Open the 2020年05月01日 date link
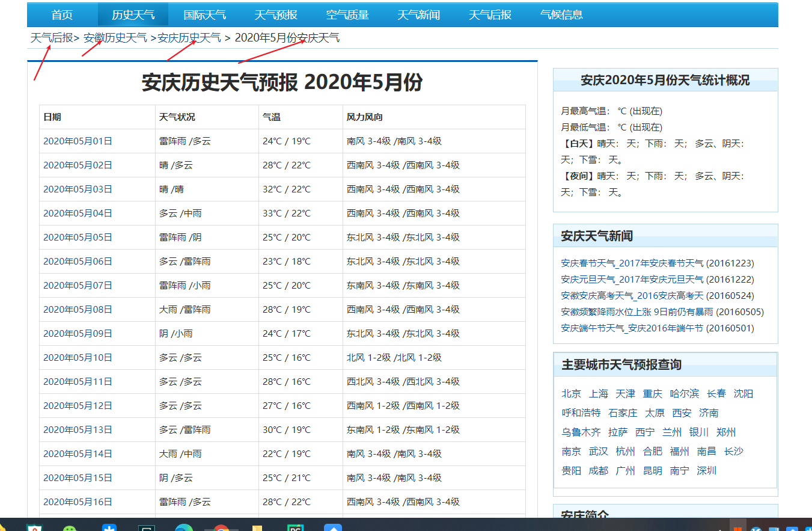This screenshot has height=531, width=812. (78, 141)
